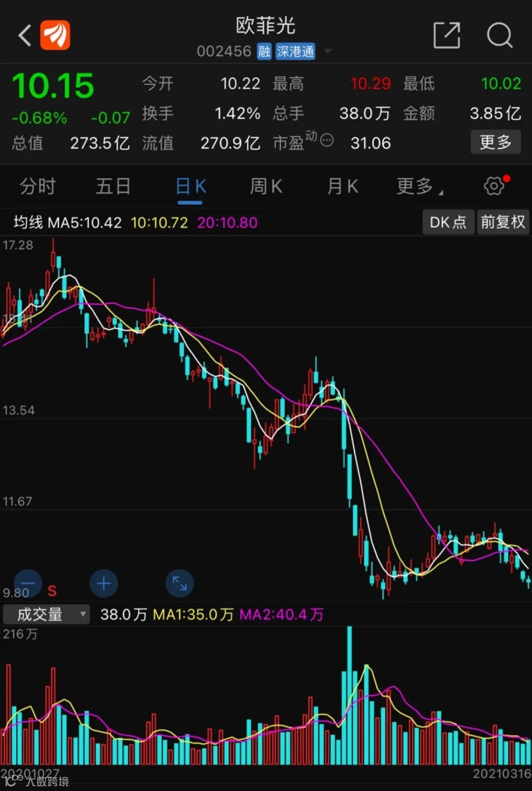Image resolution: width=532 pixels, height=791 pixels.
Task: Switch to the 分时 tab
Action: tap(37, 187)
